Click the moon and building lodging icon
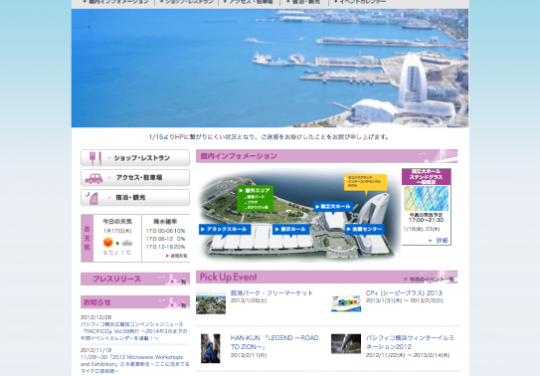 click(x=92, y=198)
